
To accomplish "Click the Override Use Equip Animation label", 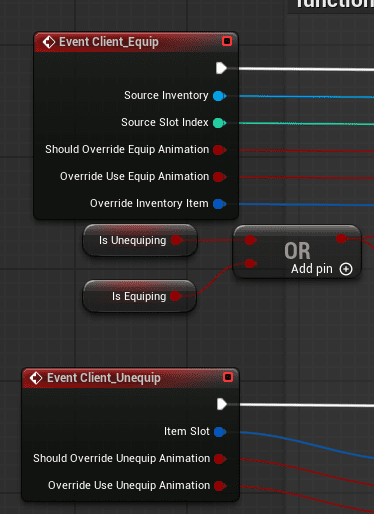I will click(x=134, y=176).
